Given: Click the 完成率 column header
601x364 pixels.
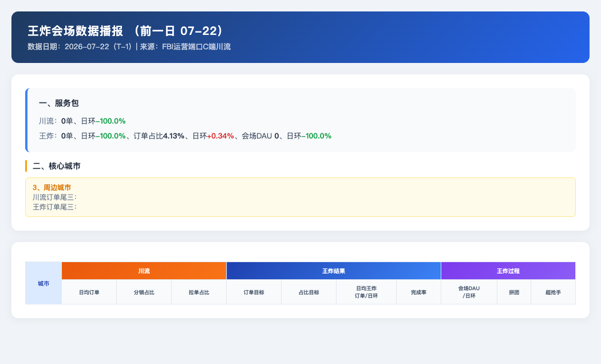Looking at the screenshot, I should pos(418,292).
